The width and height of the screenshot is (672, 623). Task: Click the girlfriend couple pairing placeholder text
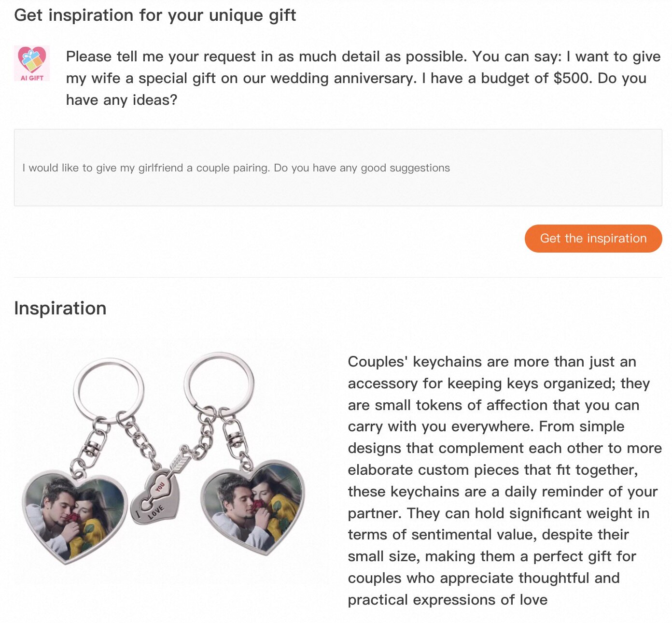click(236, 168)
